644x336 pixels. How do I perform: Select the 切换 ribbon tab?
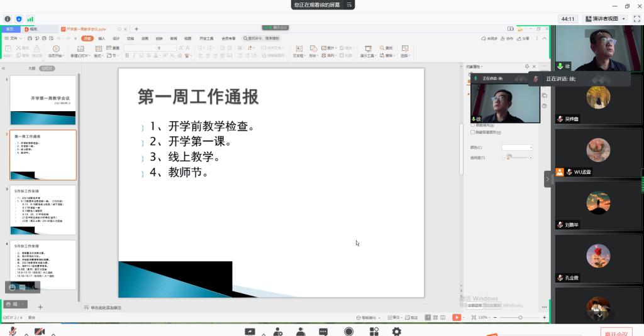tap(130, 38)
